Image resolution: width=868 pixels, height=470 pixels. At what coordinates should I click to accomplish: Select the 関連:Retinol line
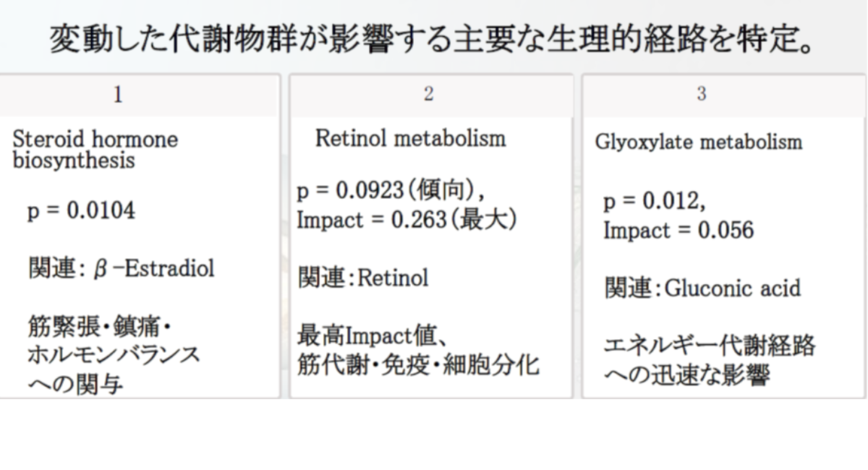[363, 277]
